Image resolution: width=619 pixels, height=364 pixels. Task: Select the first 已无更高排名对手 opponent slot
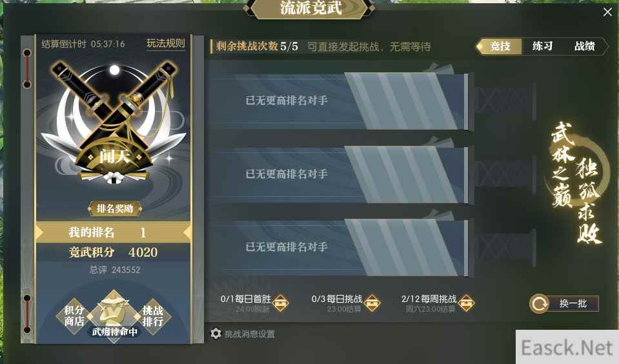pos(340,101)
